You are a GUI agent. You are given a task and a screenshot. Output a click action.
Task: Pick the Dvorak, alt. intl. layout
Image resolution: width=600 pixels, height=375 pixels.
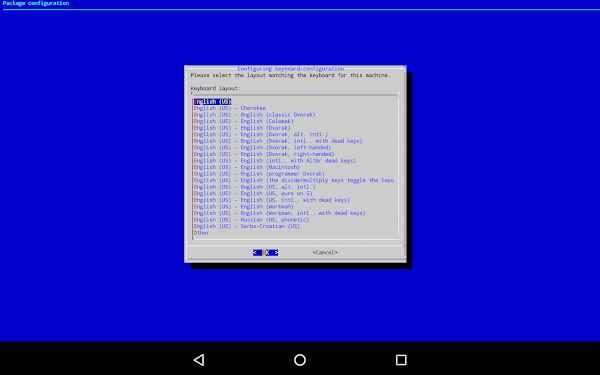tap(261, 134)
